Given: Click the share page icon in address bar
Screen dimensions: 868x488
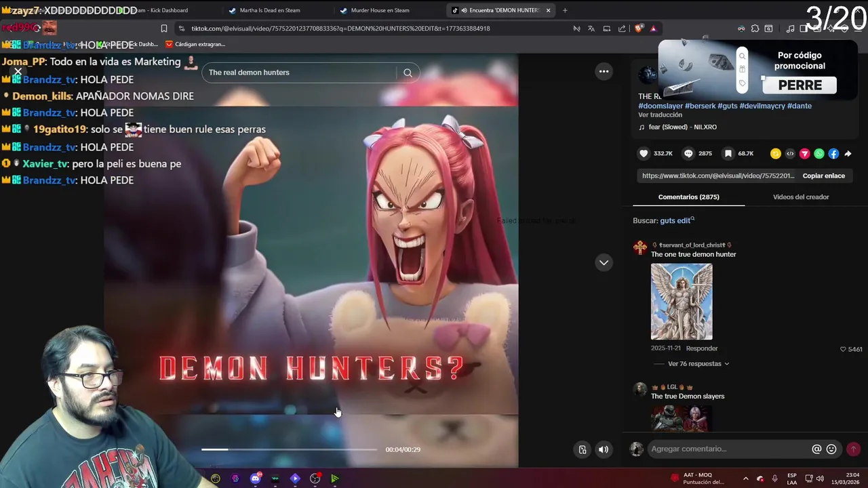Looking at the screenshot, I should coord(622,28).
